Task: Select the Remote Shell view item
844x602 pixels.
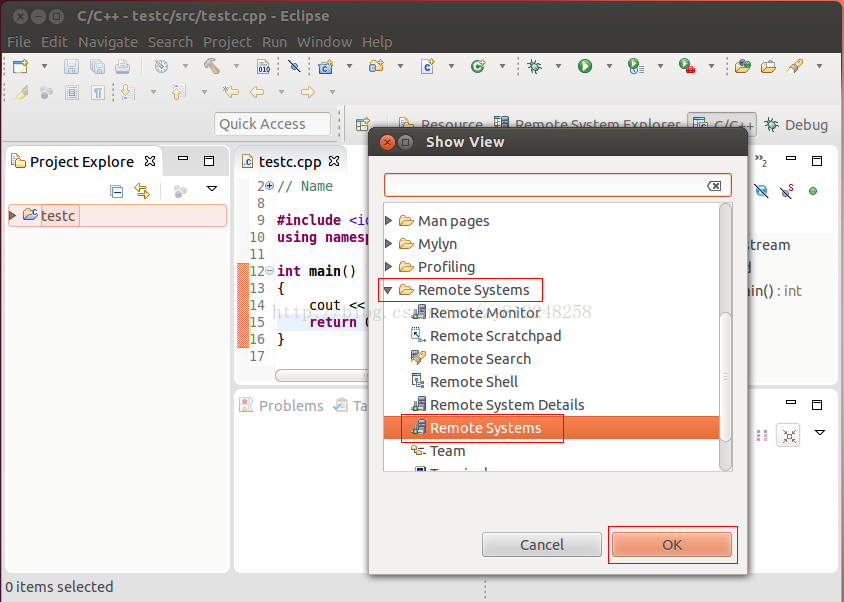Action: [473, 381]
